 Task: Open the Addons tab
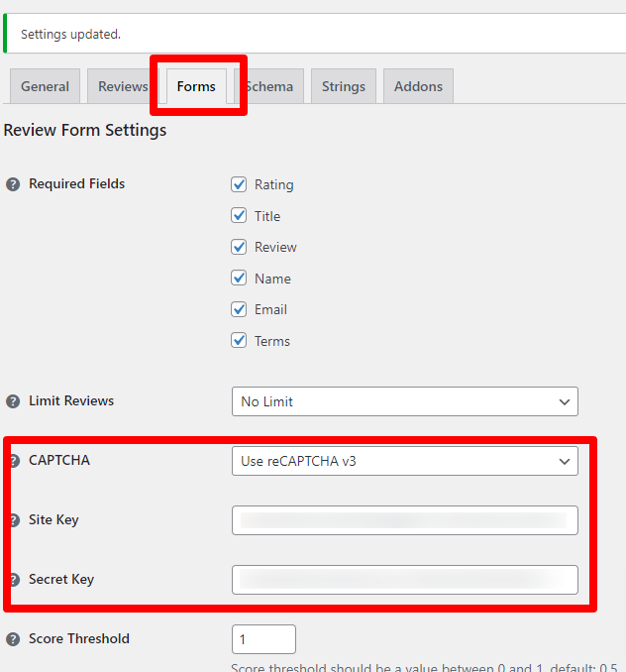click(x=418, y=86)
